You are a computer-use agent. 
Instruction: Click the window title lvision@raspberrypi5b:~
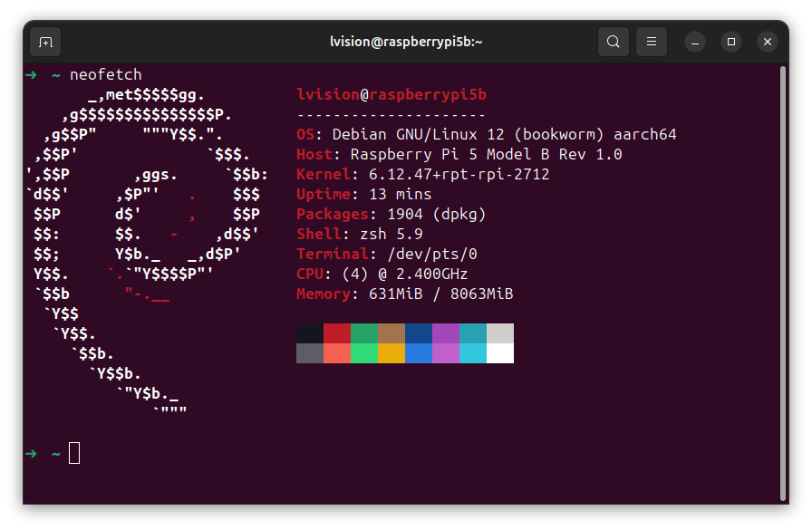pos(406,42)
